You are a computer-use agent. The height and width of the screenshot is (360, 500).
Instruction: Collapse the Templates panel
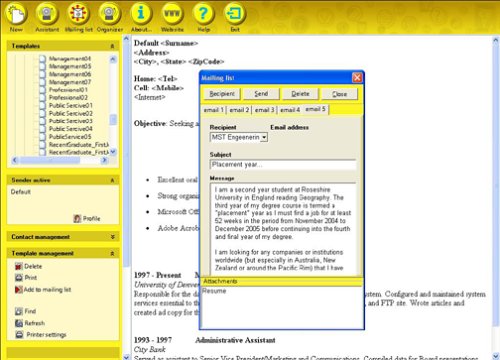click(x=112, y=46)
